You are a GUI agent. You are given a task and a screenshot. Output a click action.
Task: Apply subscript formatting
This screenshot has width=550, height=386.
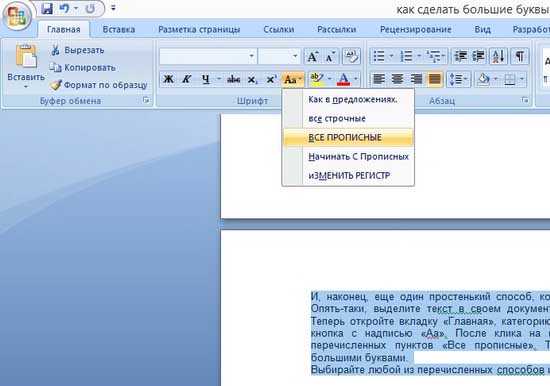tap(252, 79)
